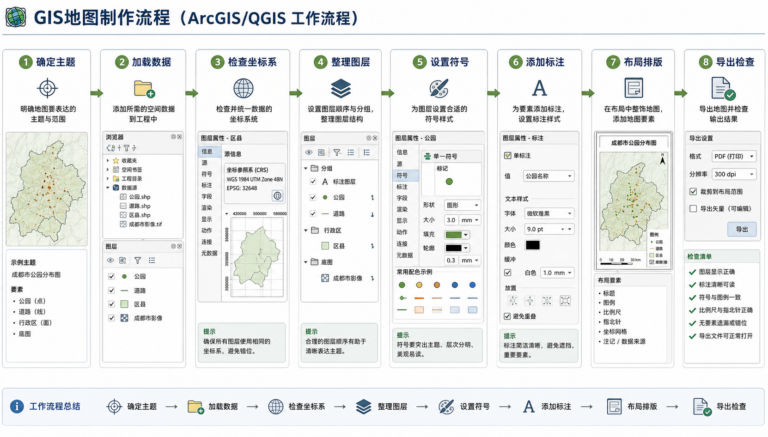Click the GIS globe logo beside the page title
This screenshot has width=768, height=437.
[16, 17]
